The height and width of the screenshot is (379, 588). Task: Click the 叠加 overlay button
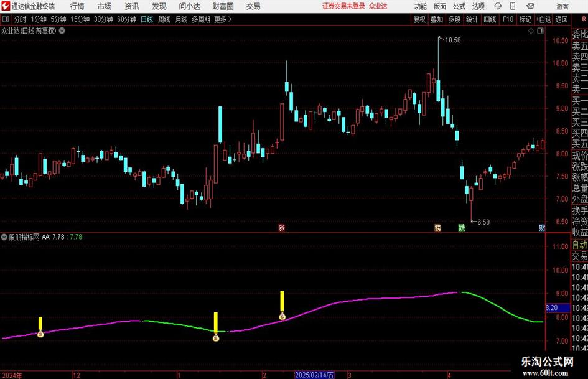[x=437, y=19]
